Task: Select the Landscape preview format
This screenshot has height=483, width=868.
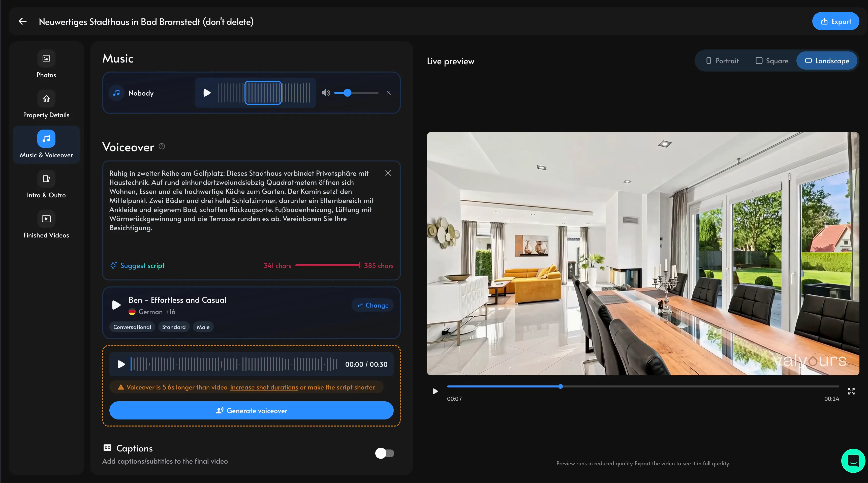Action: (827, 61)
